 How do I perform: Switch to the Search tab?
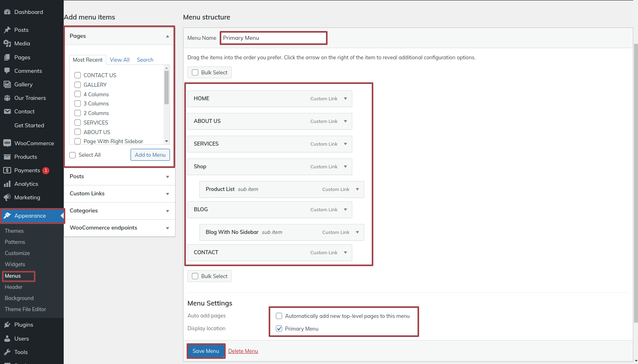pos(145,60)
